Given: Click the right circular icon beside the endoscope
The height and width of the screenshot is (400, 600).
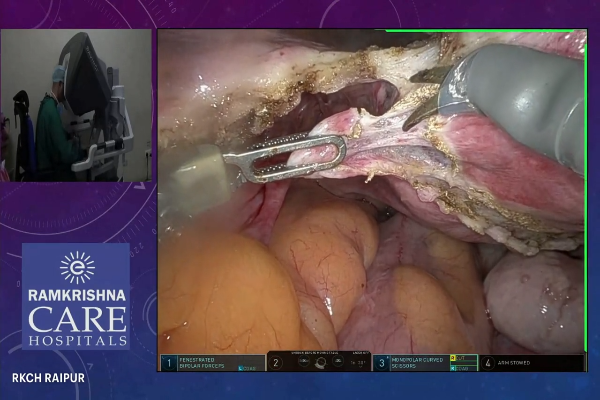Looking at the screenshot, I should 338,361.
